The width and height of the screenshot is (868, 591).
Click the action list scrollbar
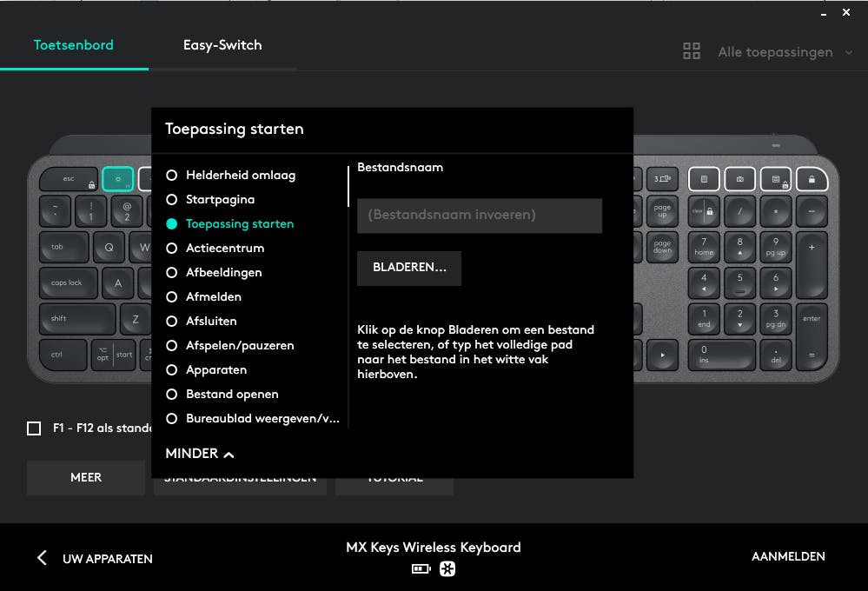348,187
